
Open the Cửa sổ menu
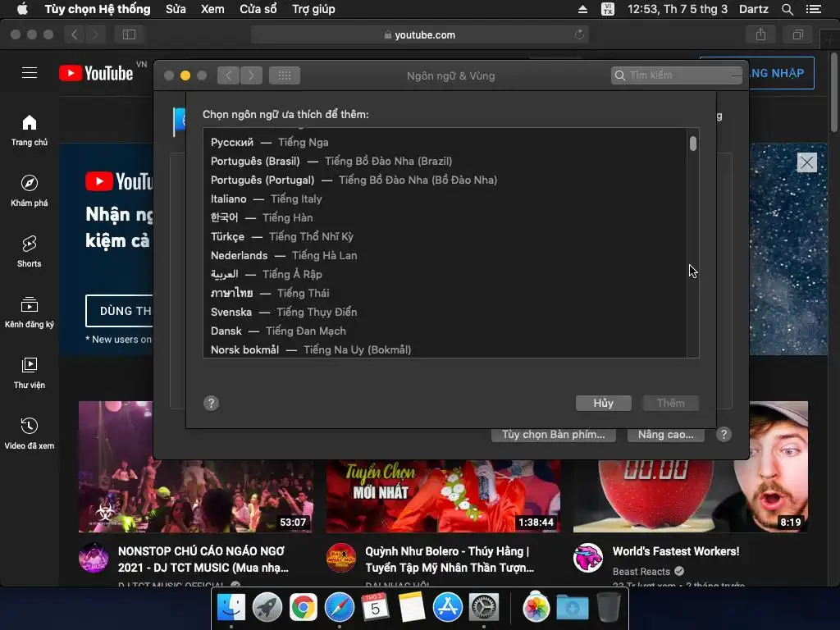258,9
